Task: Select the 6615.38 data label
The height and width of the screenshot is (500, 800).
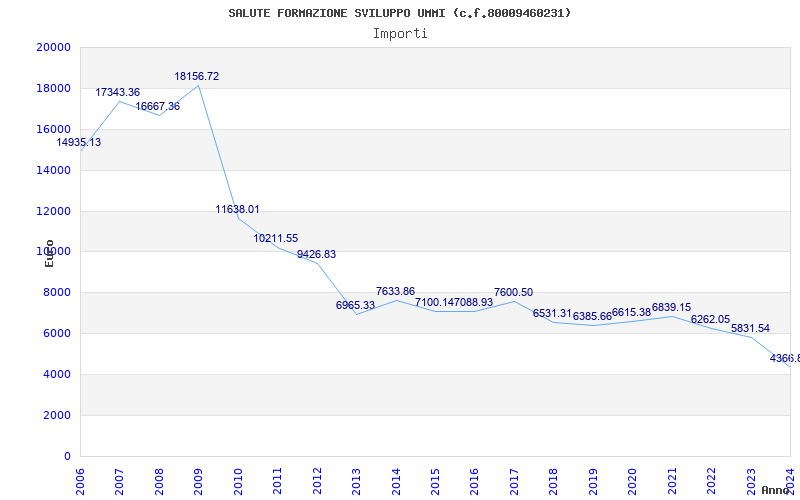Action: (x=632, y=312)
